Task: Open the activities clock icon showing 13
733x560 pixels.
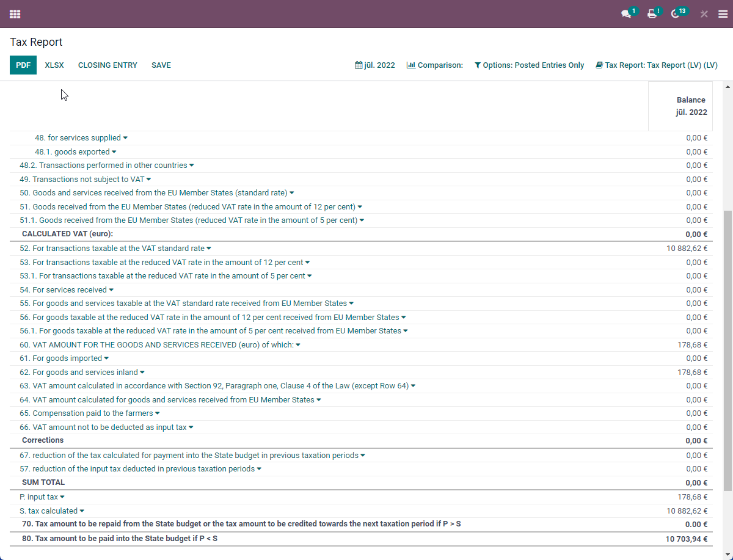Action: pos(677,13)
